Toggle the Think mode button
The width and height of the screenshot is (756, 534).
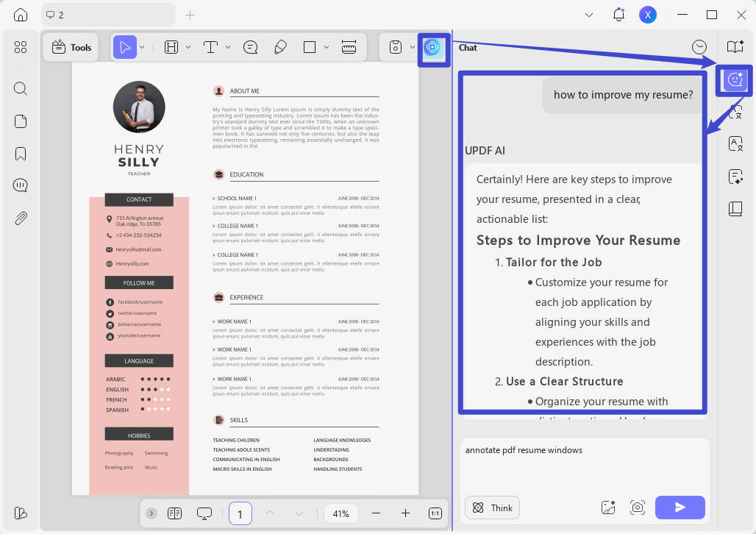point(492,508)
